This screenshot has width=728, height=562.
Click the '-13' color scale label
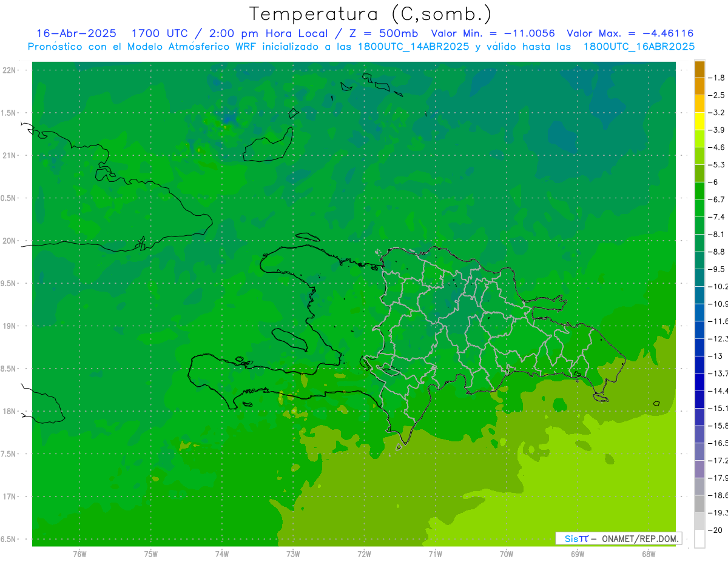pyautogui.click(x=715, y=356)
